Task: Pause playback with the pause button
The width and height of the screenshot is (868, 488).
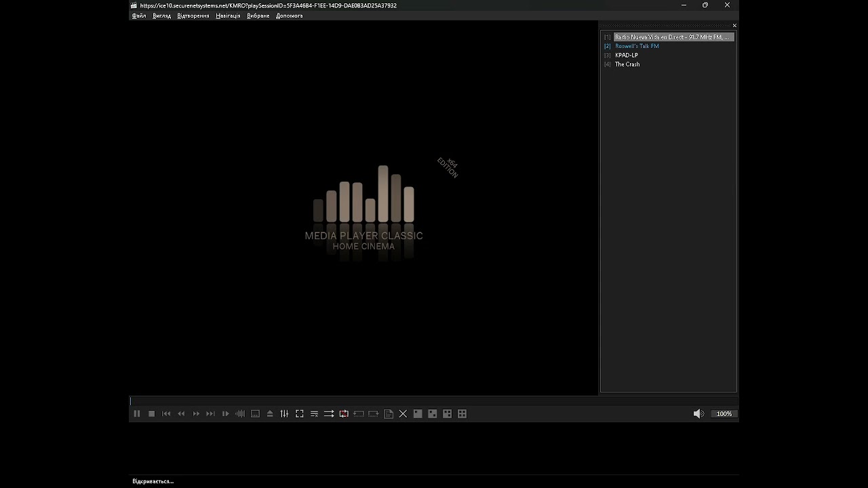Action: click(137, 413)
